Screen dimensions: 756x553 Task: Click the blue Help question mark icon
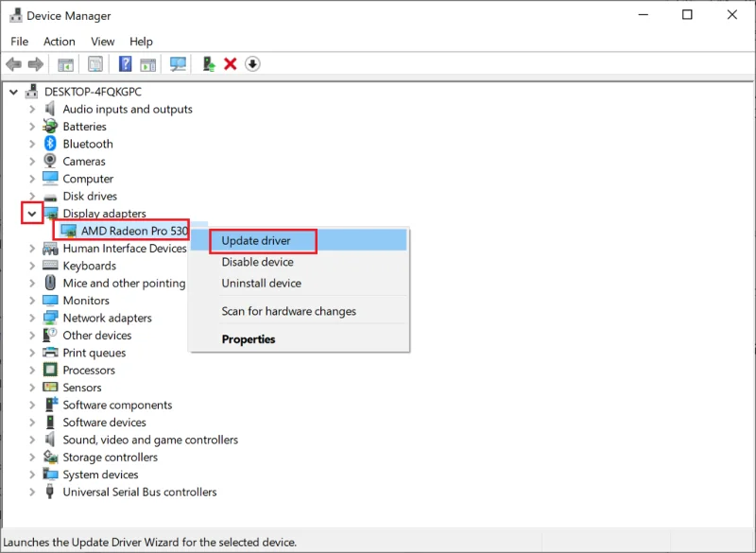[x=125, y=63]
